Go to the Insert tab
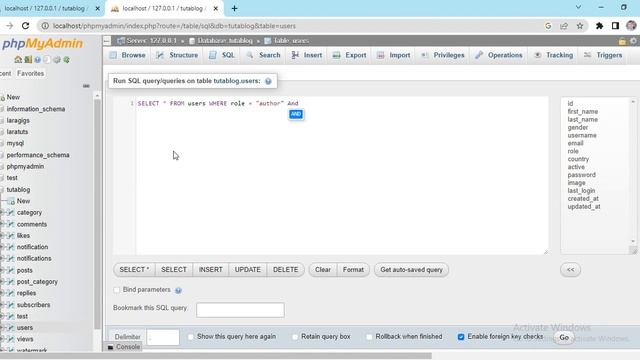 pyautogui.click(x=307, y=55)
